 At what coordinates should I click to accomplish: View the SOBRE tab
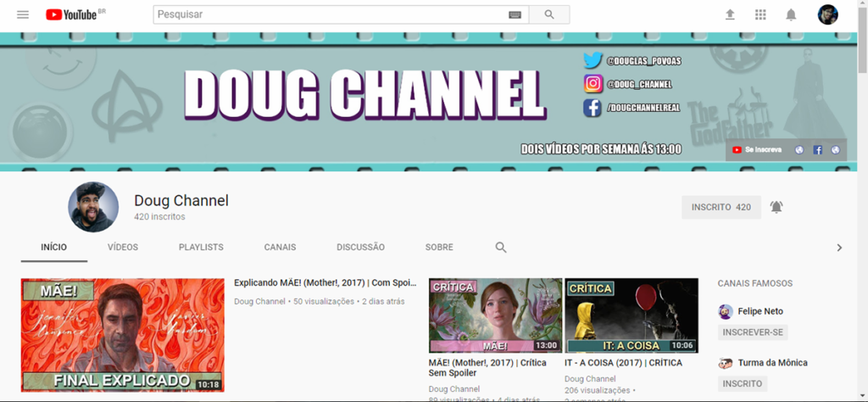tap(439, 248)
